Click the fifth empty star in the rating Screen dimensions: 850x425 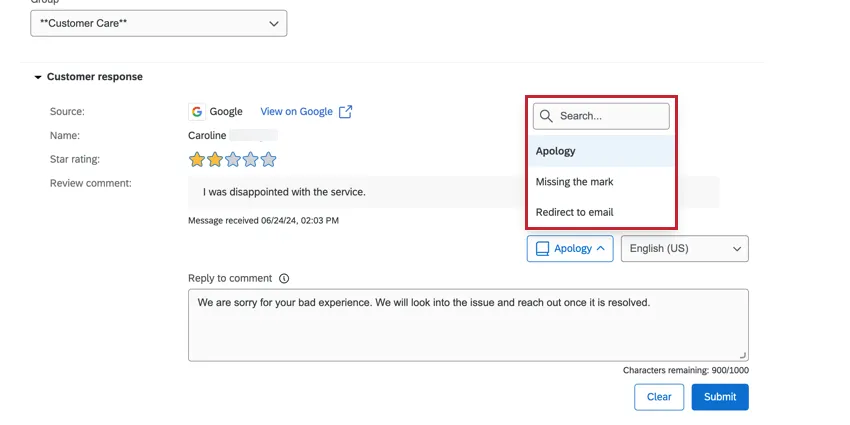click(x=267, y=159)
